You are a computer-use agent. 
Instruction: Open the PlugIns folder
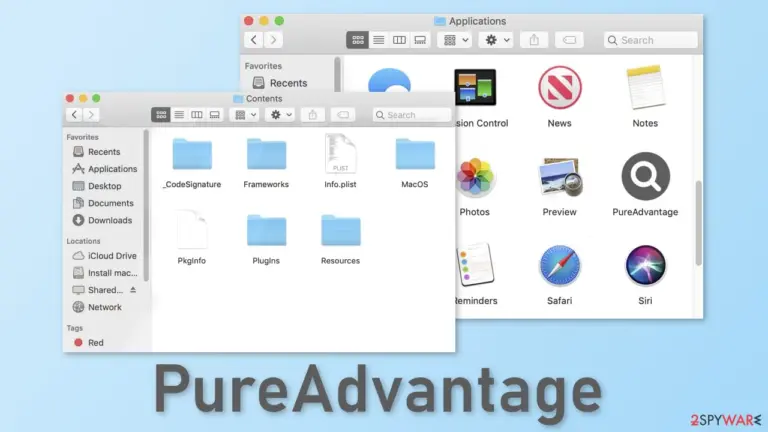266,230
